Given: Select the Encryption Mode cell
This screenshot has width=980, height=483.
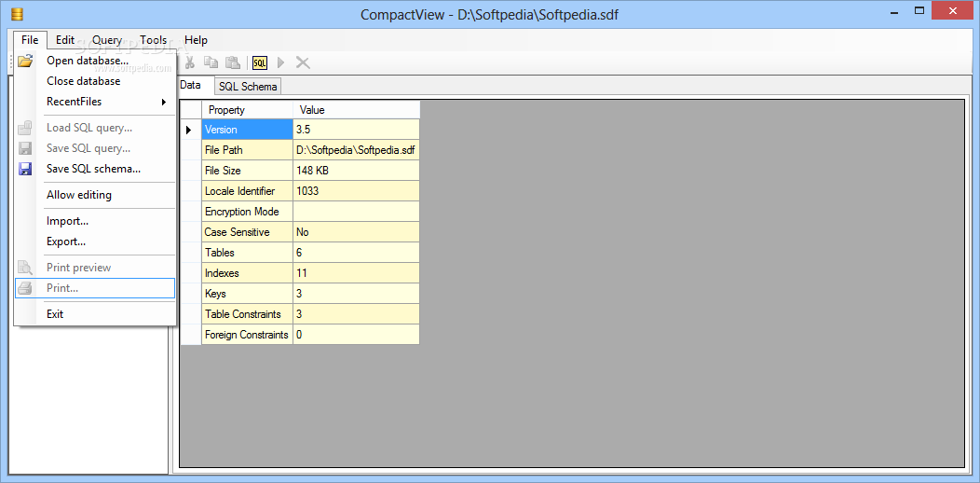Looking at the screenshot, I should pos(247,212).
